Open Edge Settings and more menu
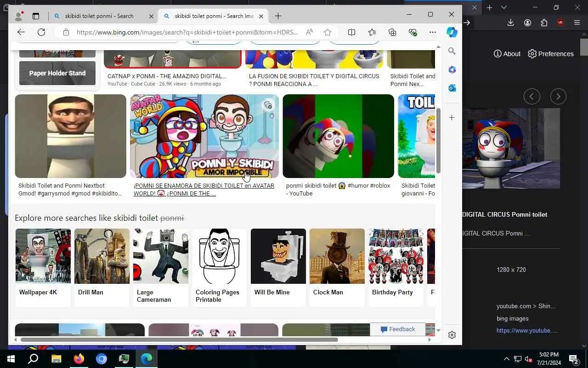 433,32
